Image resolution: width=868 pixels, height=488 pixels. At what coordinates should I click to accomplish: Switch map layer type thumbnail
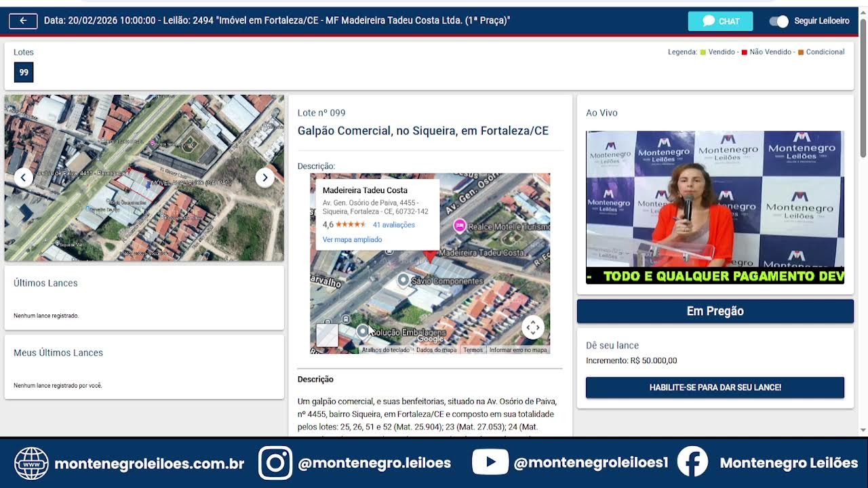pyautogui.click(x=327, y=335)
